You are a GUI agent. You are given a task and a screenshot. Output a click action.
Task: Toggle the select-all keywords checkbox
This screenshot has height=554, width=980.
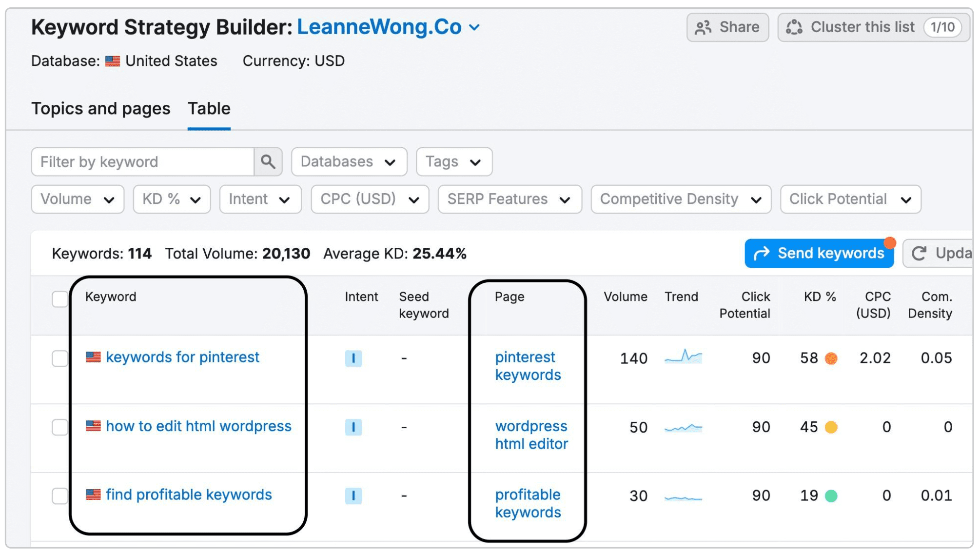pos(60,299)
